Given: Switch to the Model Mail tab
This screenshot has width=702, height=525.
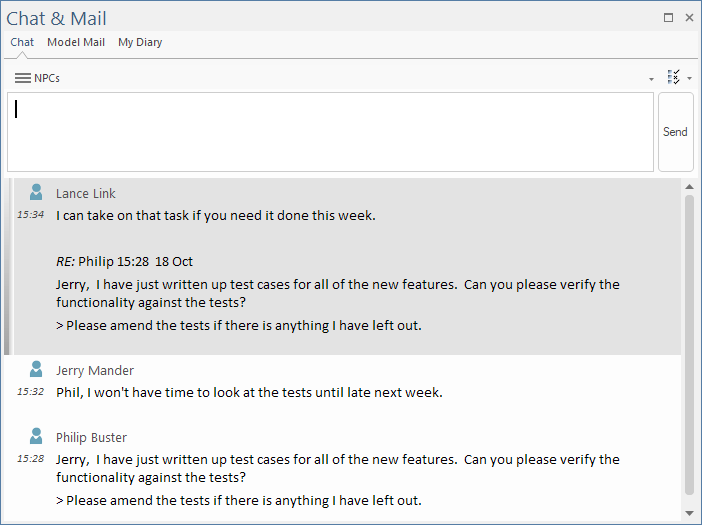Looking at the screenshot, I should [x=76, y=43].
